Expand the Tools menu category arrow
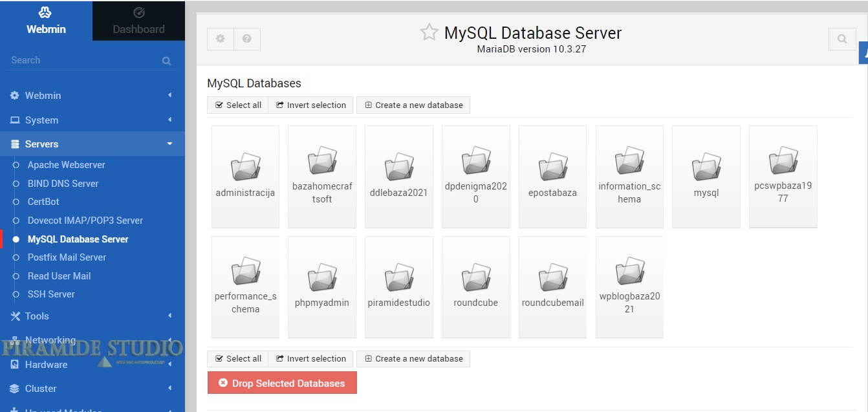Screen dimensions: 868x412 coord(169,316)
